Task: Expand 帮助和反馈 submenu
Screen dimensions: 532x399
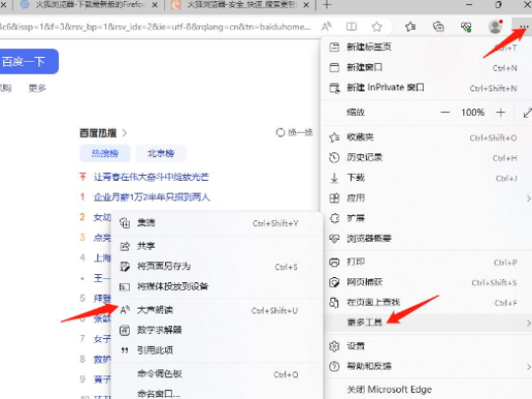Action: pos(428,367)
